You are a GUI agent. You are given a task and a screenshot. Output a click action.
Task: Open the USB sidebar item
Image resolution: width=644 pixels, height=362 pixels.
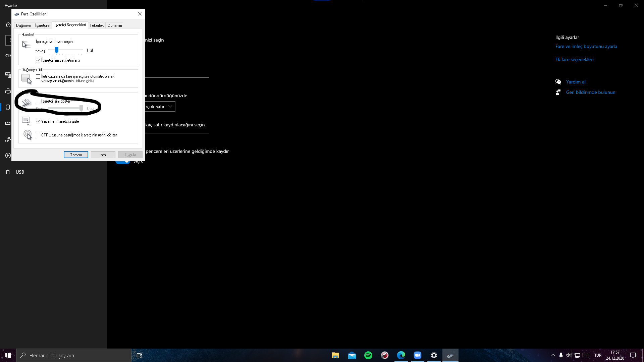19,172
